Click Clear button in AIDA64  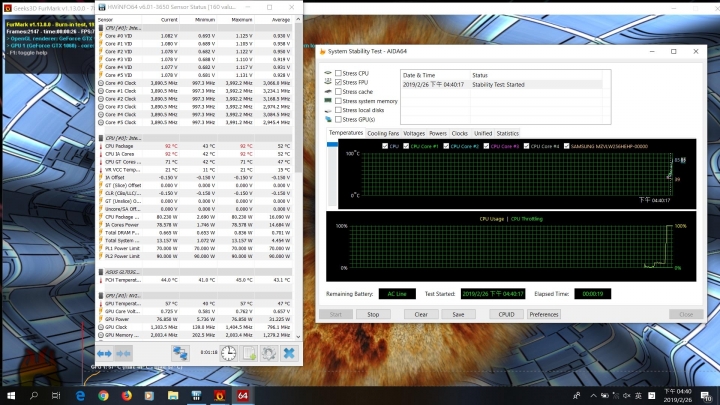point(421,315)
